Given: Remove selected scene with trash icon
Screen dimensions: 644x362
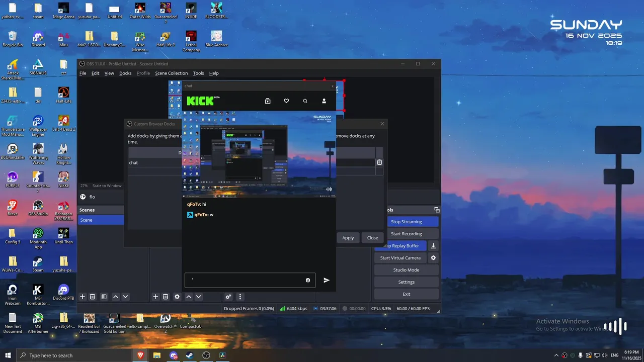Looking at the screenshot, I should pyautogui.click(x=93, y=297).
